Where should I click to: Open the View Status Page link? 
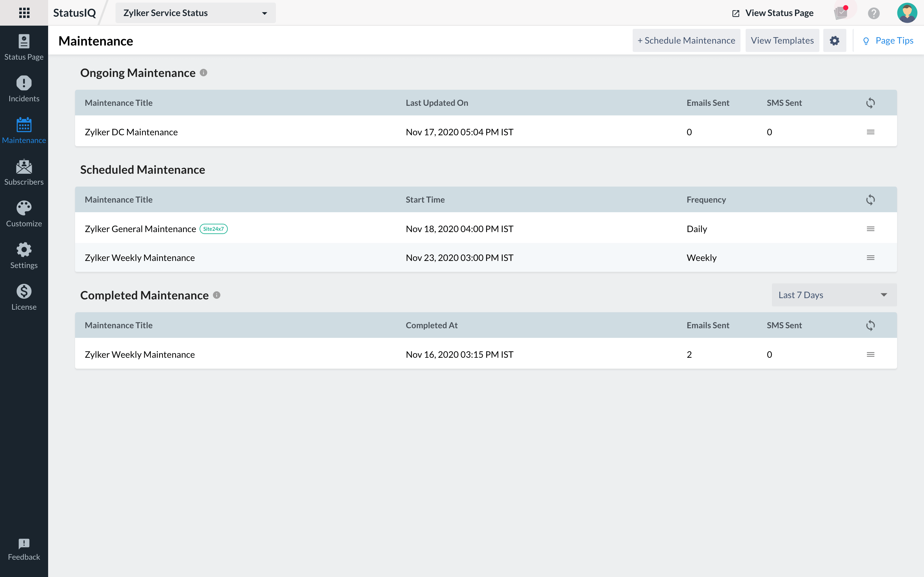pyautogui.click(x=773, y=13)
